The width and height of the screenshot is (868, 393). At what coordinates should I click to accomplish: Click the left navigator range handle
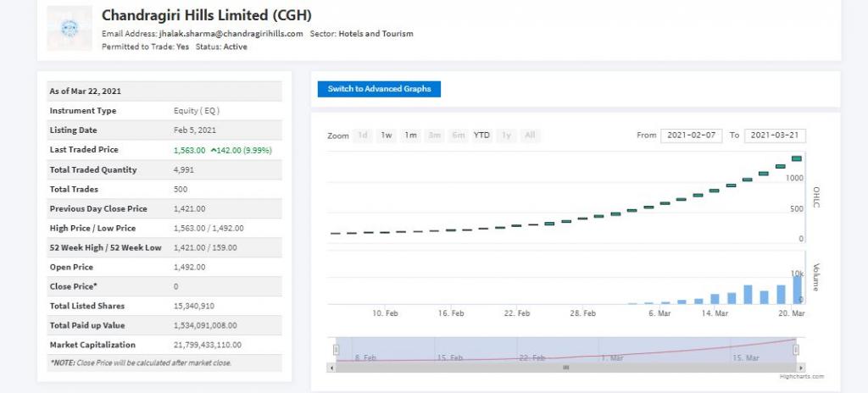tap(336, 349)
